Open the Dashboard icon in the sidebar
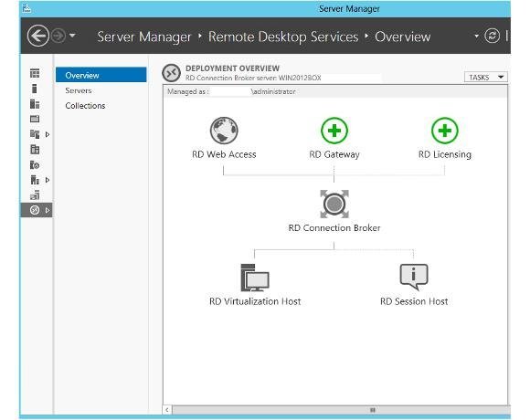This screenshot has height=420, width=530. tap(35, 73)
